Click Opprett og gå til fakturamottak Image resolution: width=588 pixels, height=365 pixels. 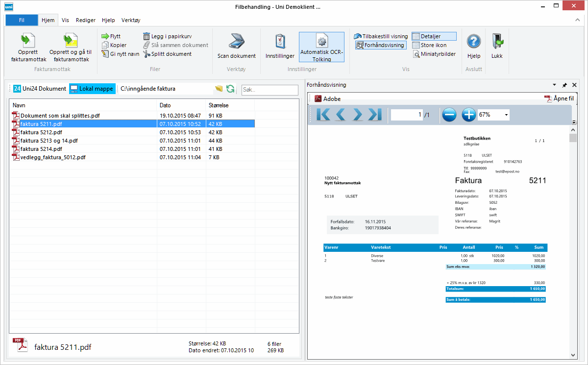pos(71,41)
